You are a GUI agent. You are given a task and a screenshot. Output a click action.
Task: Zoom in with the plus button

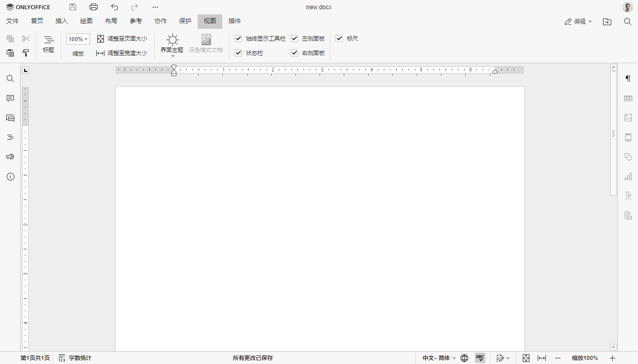pos(612,358)
